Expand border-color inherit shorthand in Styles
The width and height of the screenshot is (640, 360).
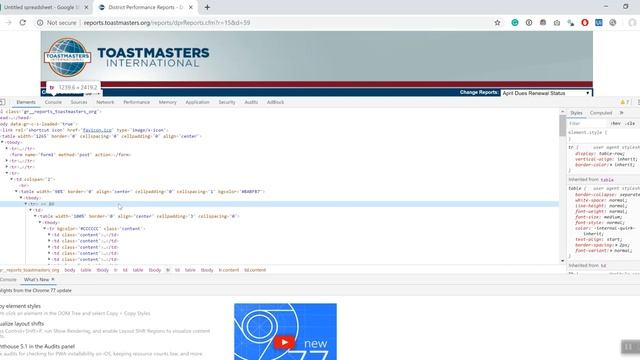[612, 165]
